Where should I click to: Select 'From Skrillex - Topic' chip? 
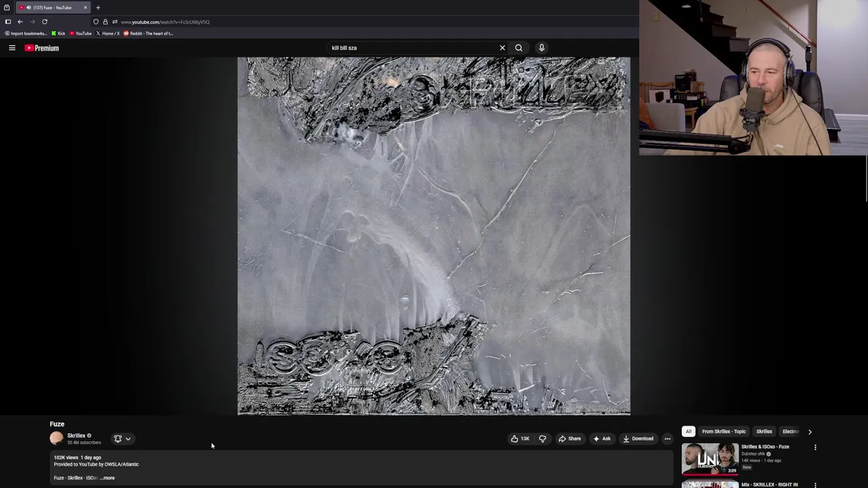coord(724,431)
